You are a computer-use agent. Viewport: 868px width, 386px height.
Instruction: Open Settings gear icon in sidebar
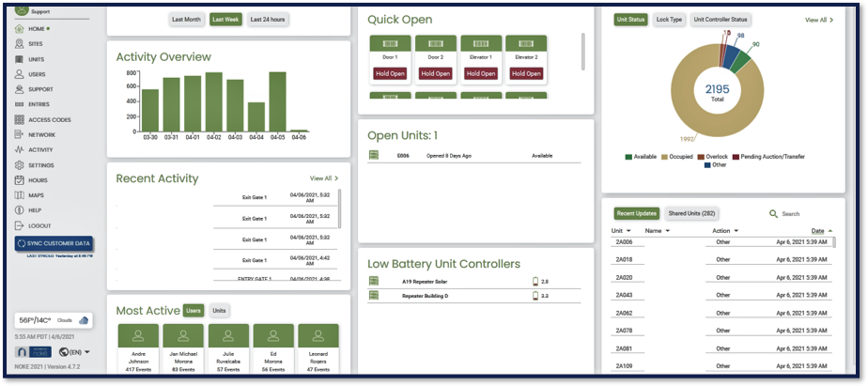click(20, 165)
